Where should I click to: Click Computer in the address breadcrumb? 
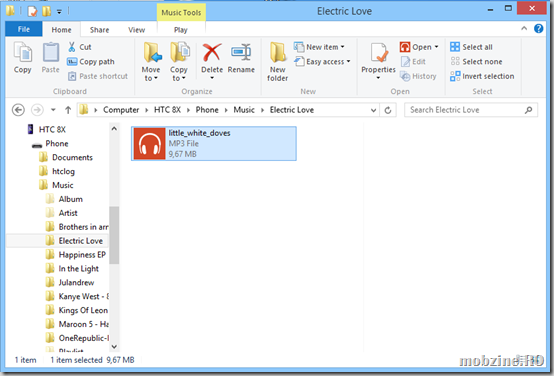(121, 110)
